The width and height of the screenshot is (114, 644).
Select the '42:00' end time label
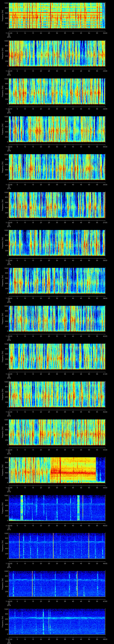pyautogui.click(x=105, y=412)
